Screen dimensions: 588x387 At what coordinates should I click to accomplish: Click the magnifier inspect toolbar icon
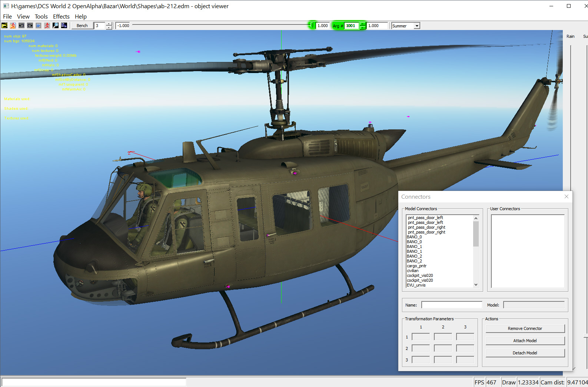[56, 26]
